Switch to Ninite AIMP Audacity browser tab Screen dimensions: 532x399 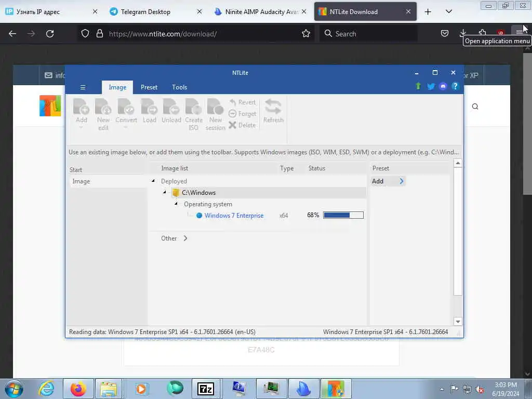(260, 11)
